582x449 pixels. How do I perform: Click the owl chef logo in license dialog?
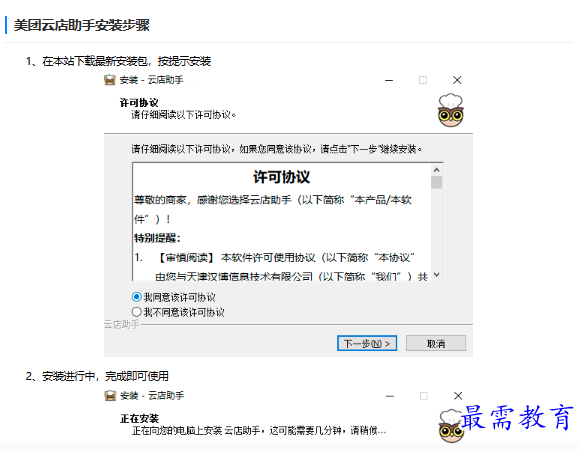451,110
